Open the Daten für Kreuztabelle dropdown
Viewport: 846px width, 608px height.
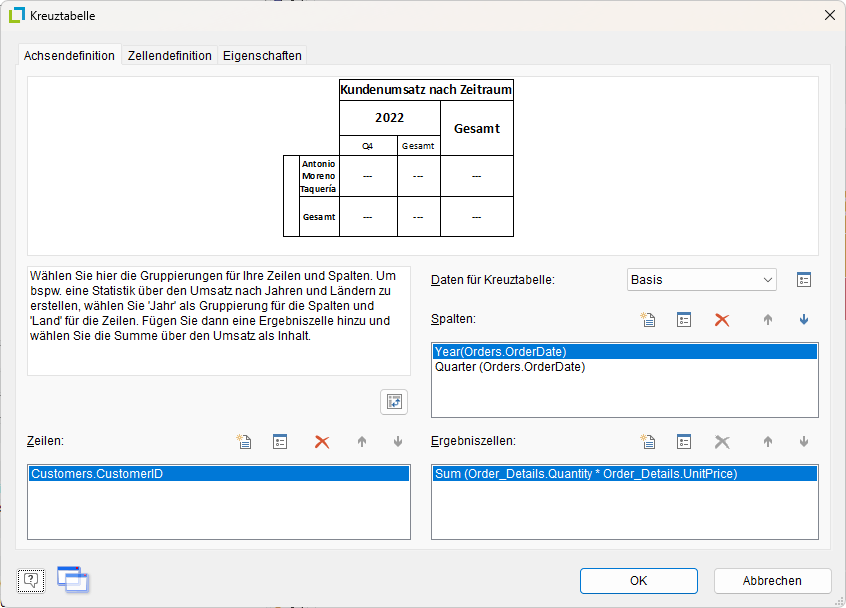[x=702, y=280]
